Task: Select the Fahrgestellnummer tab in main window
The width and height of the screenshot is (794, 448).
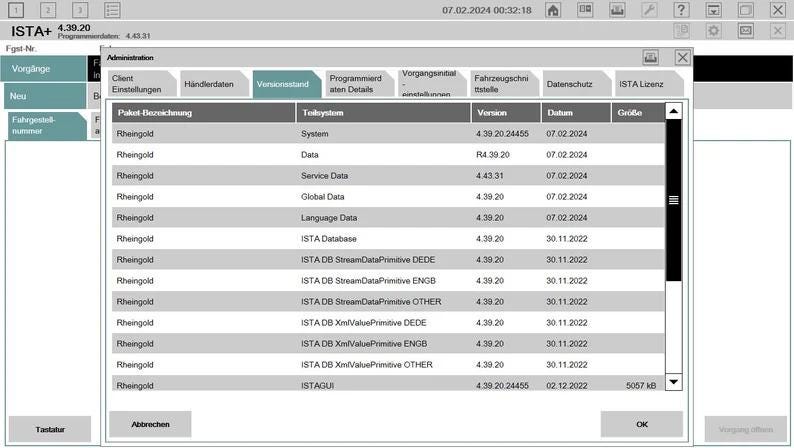Action: tap(47, 126)
